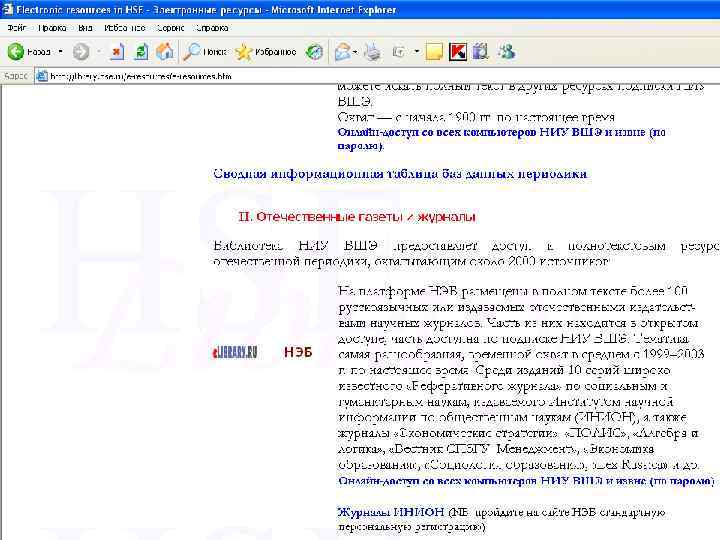
Task: Click the Back (Назад) arrow icon
Action: (x=16, y=52)
